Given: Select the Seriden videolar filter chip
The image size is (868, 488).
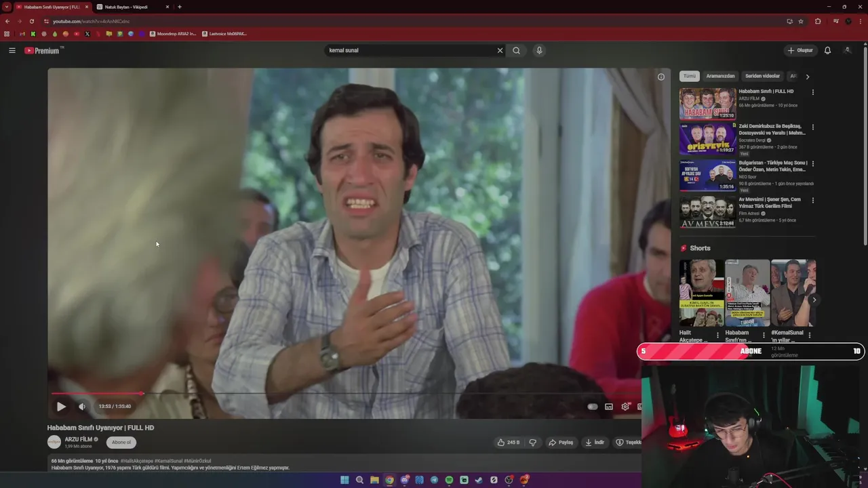Looking at the screenshot, I should tap(762, 76).
